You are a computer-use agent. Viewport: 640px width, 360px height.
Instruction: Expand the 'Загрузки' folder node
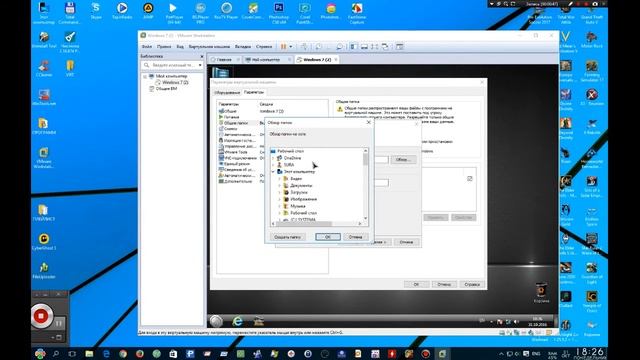click(x=280, y=192)
